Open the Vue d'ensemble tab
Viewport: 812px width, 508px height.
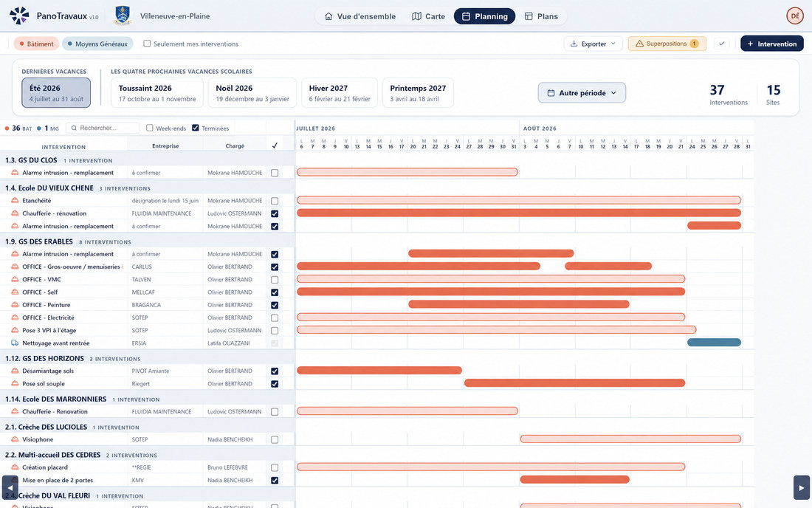(x=360, y=16)
